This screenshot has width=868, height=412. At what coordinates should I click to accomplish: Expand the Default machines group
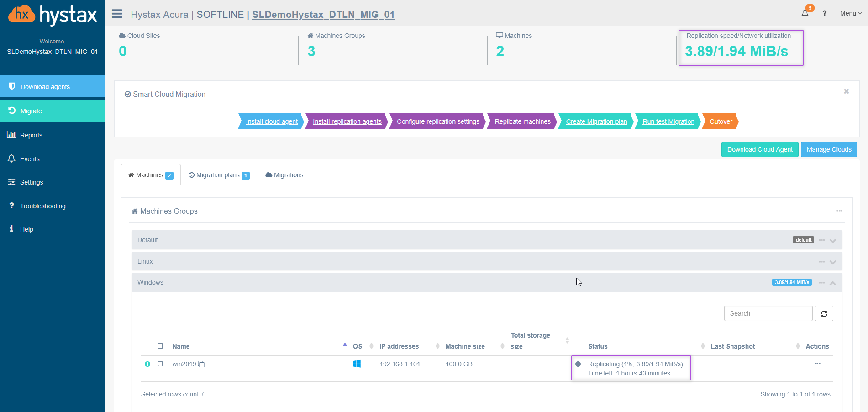point(832,240)
